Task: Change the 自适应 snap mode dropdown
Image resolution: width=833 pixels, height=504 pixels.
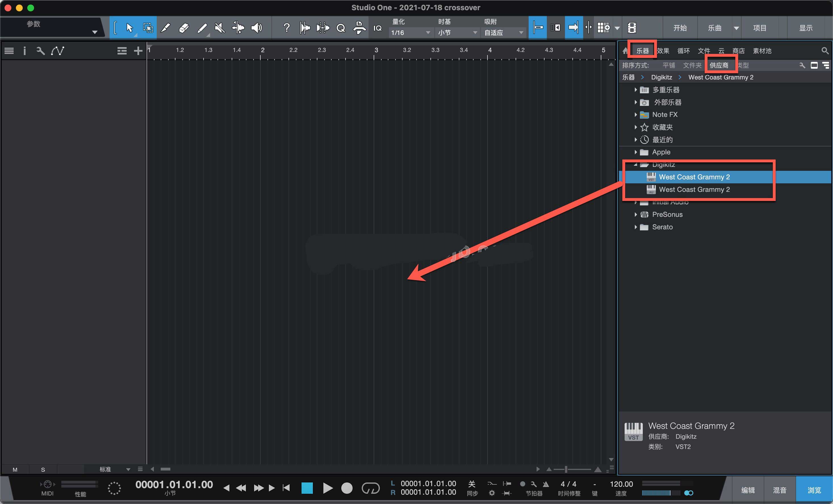Action: (x=502, y=32)
